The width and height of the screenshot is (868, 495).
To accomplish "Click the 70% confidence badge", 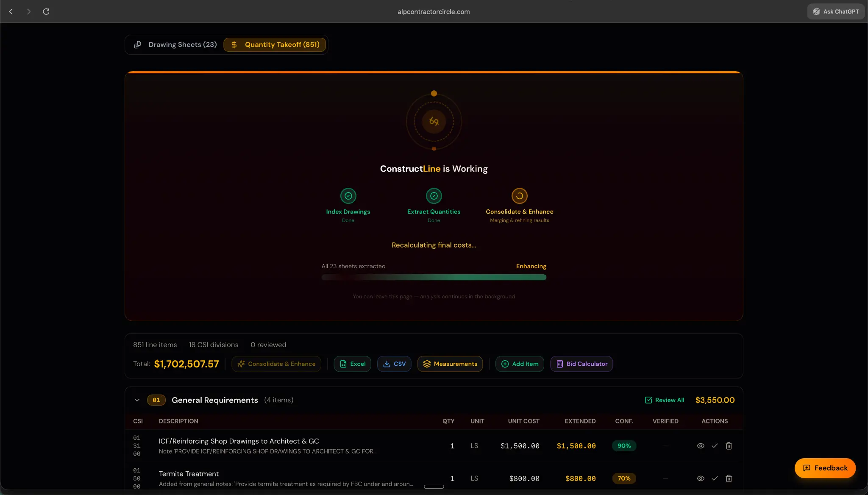I will 624,478.
